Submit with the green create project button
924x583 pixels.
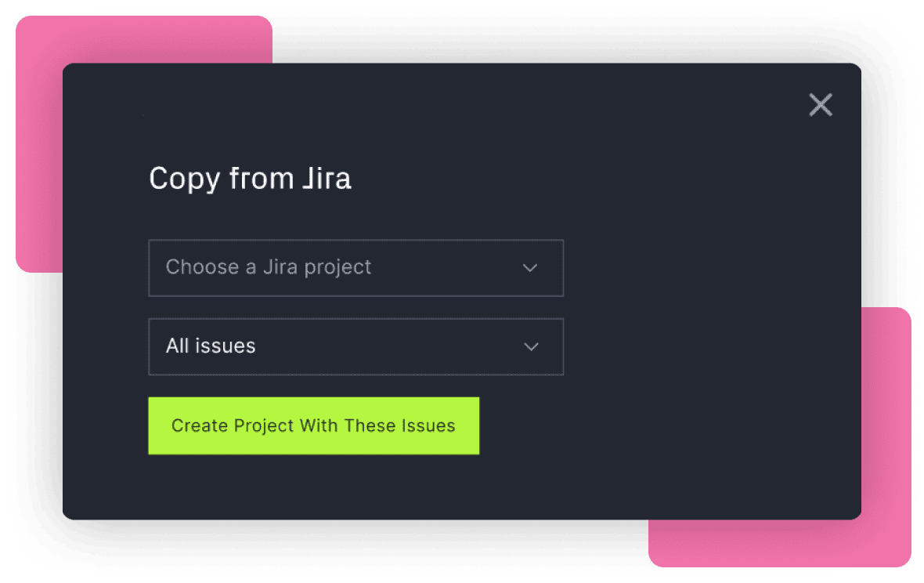(313, 425)
